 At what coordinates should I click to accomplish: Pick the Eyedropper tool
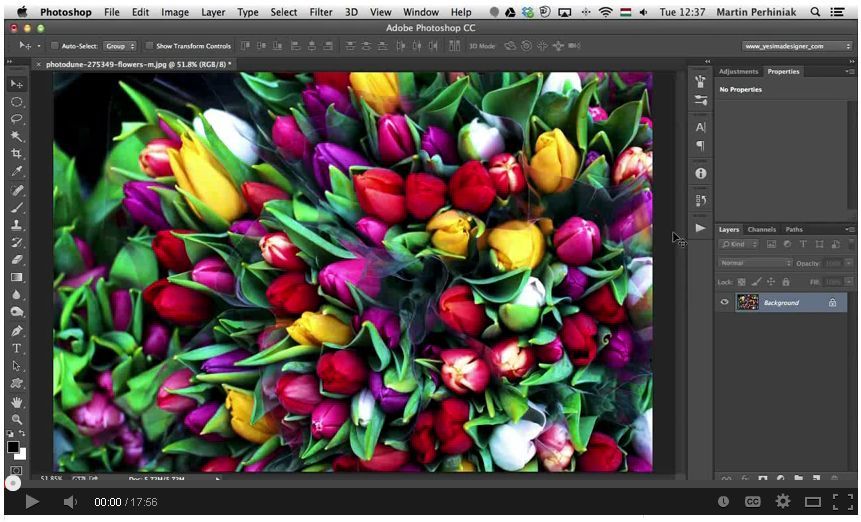[x=16, y=171]
